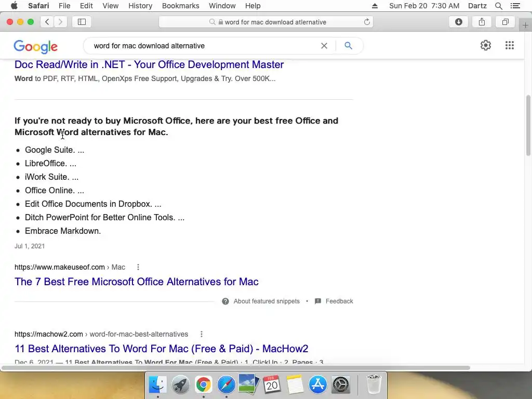This screenshot has width=532, height=399.
Task: Open System Preferences from the Dock
Action: tap(340, 385)
